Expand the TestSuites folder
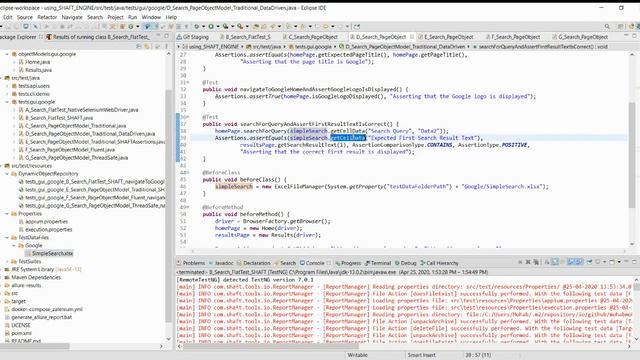 pos(7,262)
